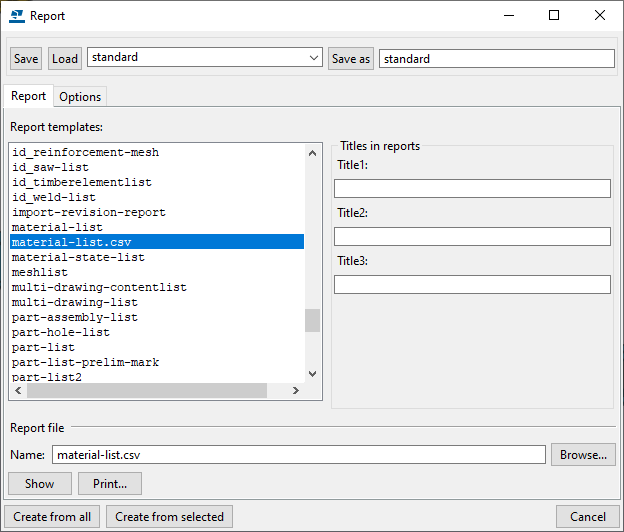This screenshot has height=532, width=624.
Task: Focus the Title3 input field
Action: coord(472,284)
